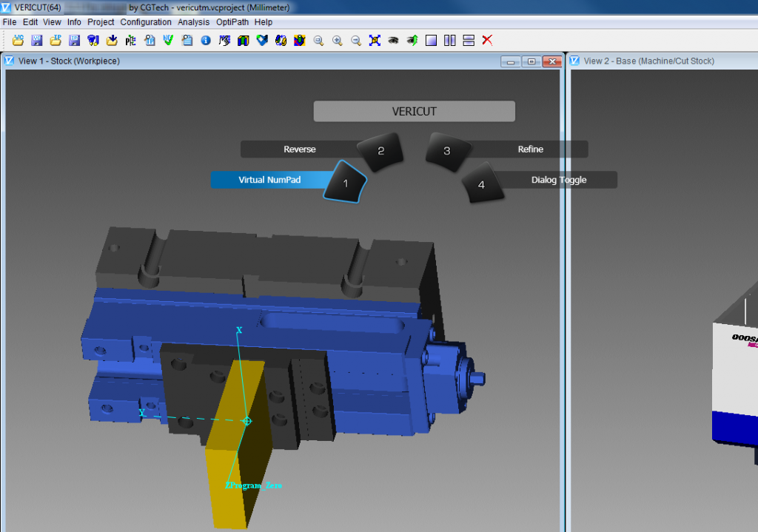
Task: Save in-process file with IP floppy icon
Action: (x=75, y=41)
